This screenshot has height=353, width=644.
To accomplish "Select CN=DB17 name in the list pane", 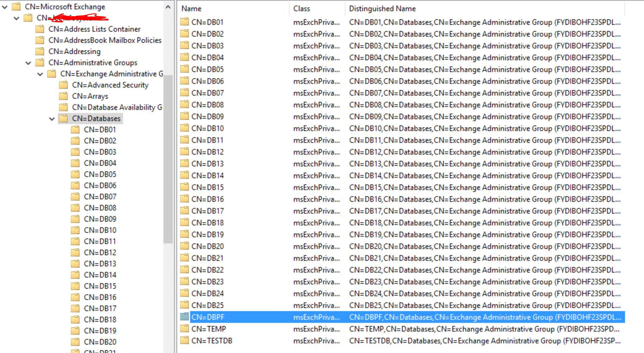I will pos(208,211).
